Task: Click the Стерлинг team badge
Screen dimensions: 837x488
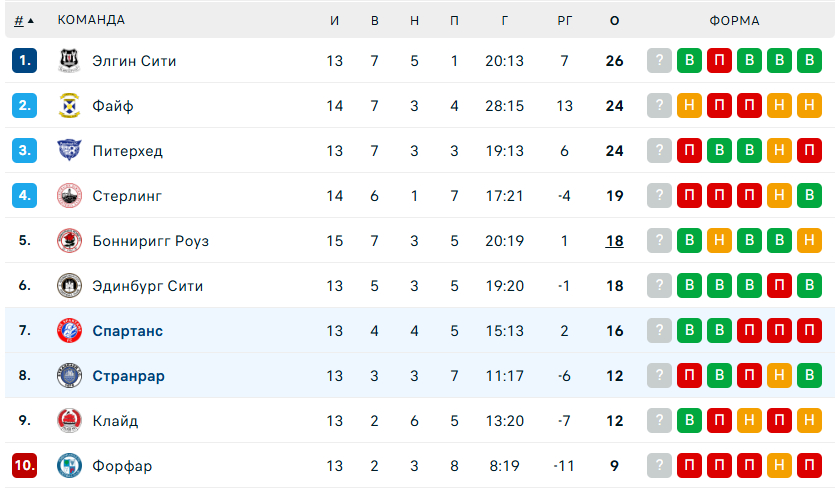Action: coord(69,196)
